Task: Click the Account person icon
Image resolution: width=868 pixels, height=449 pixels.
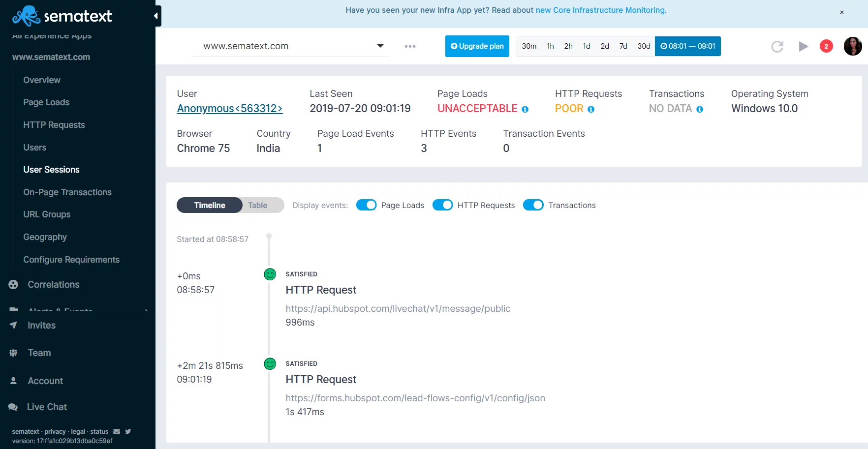Action: pyautogui.click(x=13, y=381)
